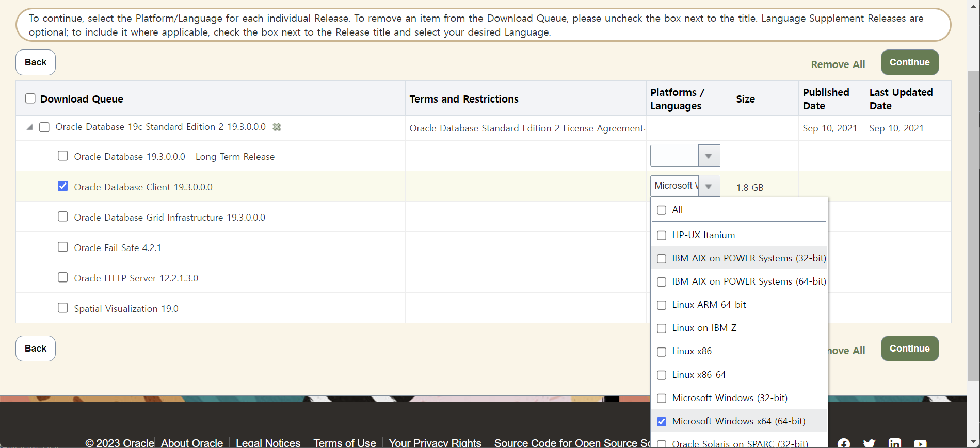
Task: Check Oracle Database 19c Standard Edition 2 checkbox
Action: coord(44,127)
